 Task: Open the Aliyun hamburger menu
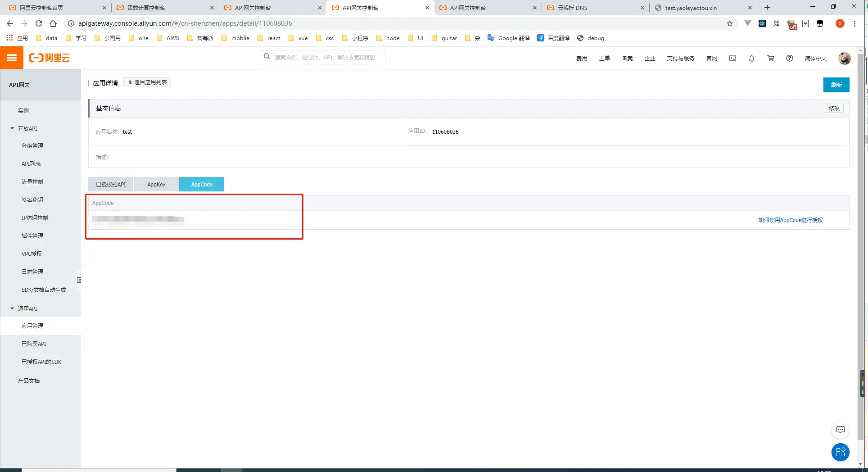12,58
